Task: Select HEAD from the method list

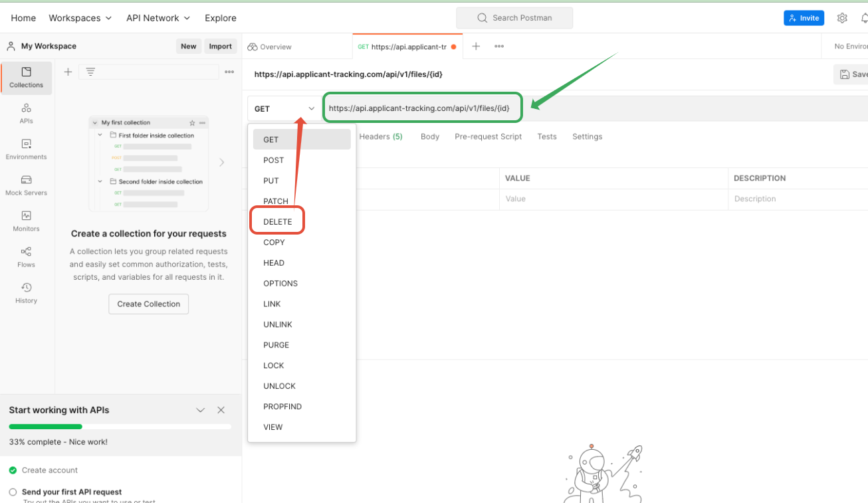Action: (302, 263)
